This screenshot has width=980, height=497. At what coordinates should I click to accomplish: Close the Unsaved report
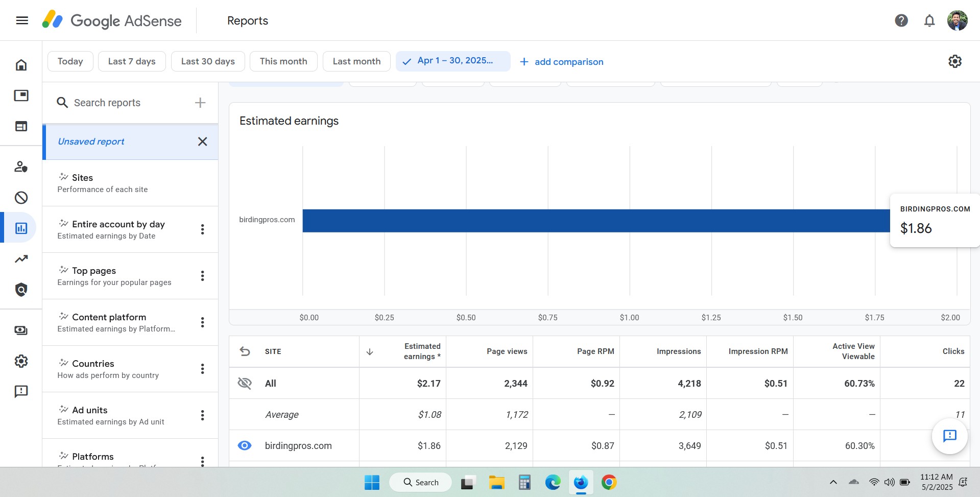202,141
